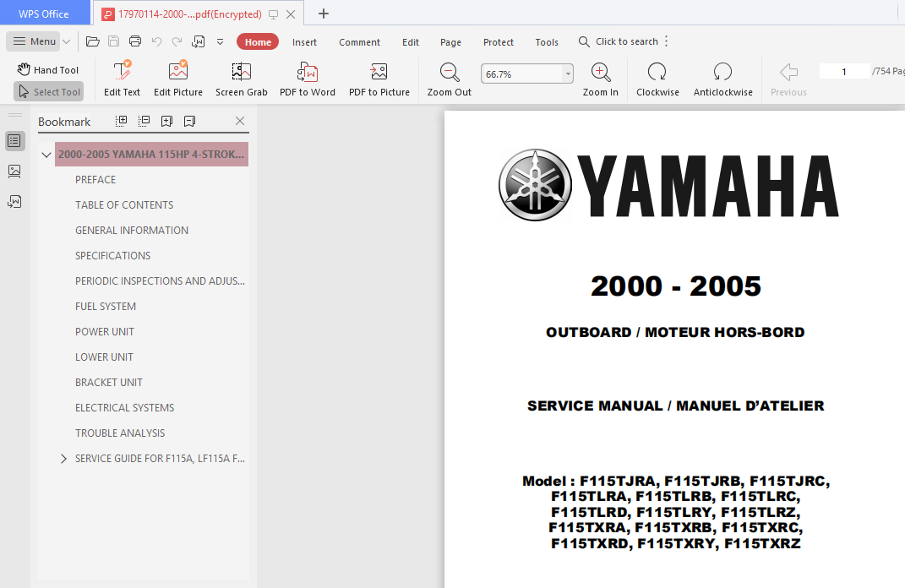This screenshot has height=588, width=905.
Task: Select the WPS Office tab
Action: 44,14
